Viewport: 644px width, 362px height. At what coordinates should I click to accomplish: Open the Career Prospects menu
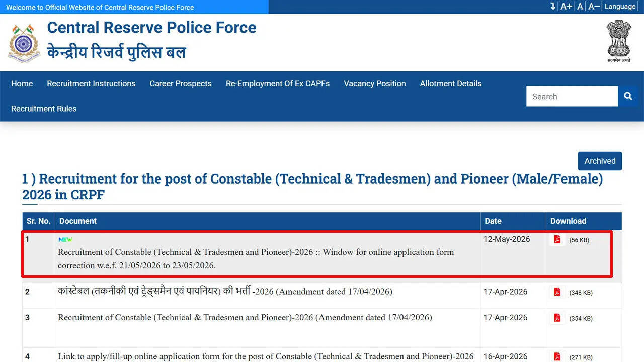coord(181,84)
